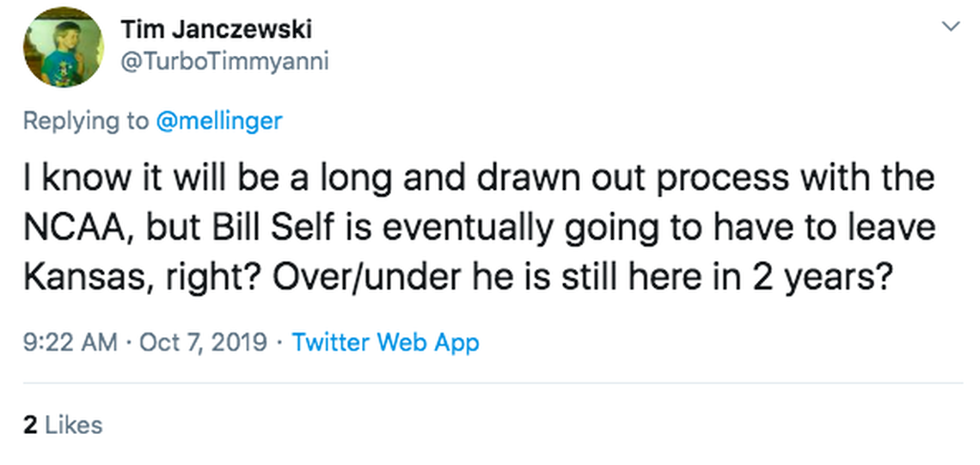
Task: Open the Twitter Web App source link
Action: click(385, 342)
